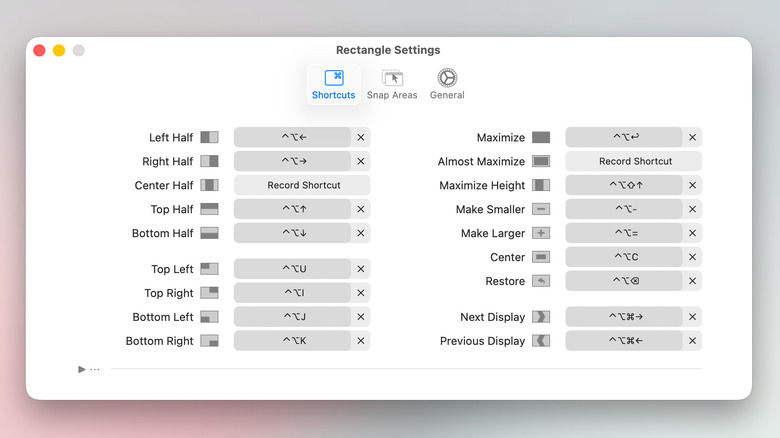
Task: Click the Maximize layout icon
Action: point(541,137)
